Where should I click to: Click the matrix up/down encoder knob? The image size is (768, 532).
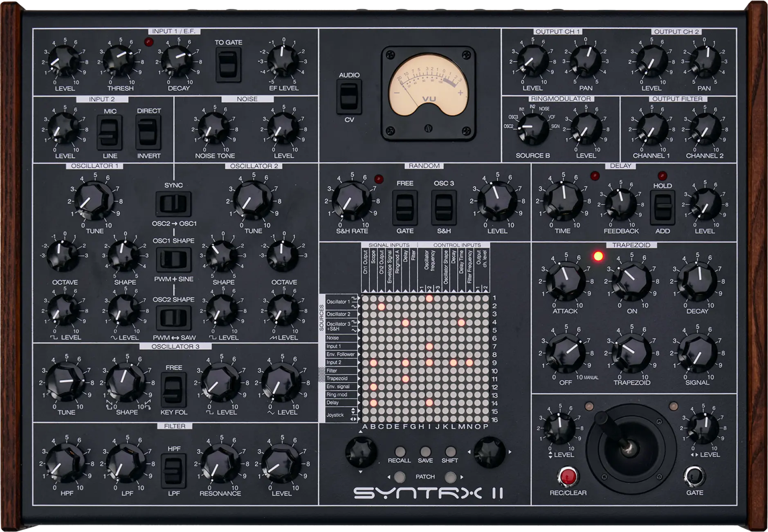click(x=361, y=452)
